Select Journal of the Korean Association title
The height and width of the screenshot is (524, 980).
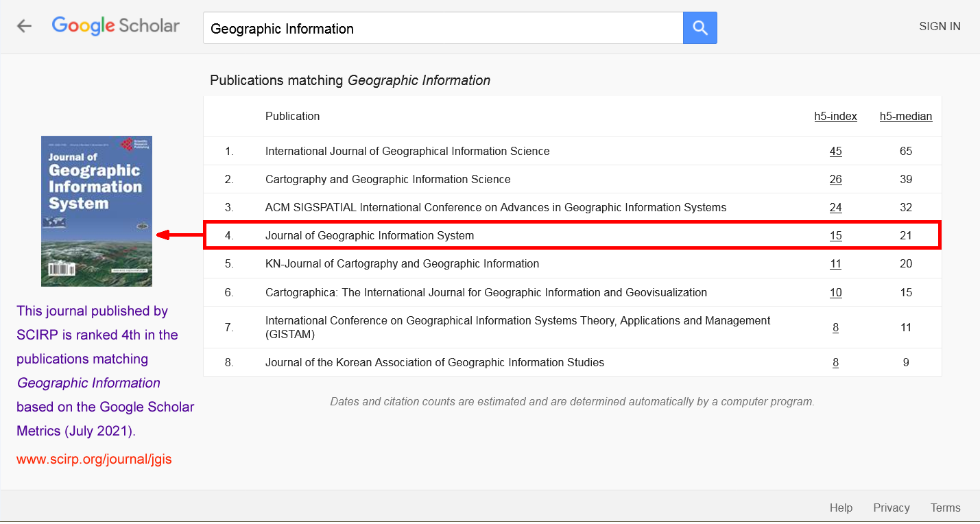pos(435,362)
